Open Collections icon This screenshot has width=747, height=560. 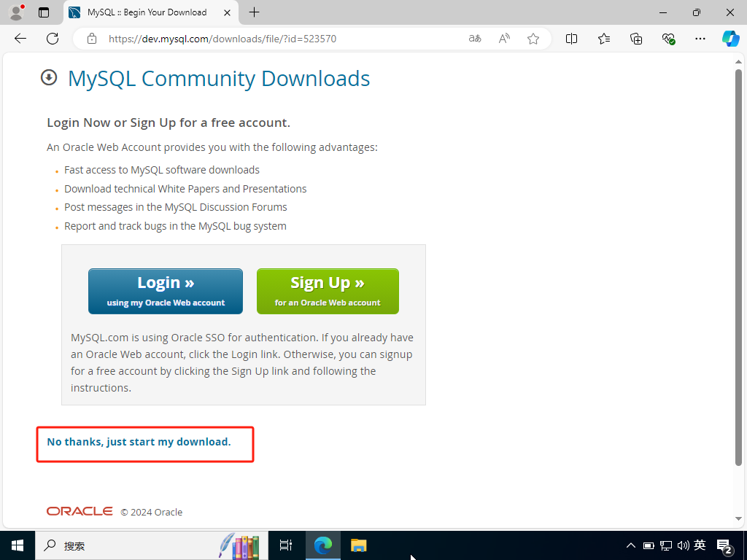pyautogui.click(x=636, y=39)
